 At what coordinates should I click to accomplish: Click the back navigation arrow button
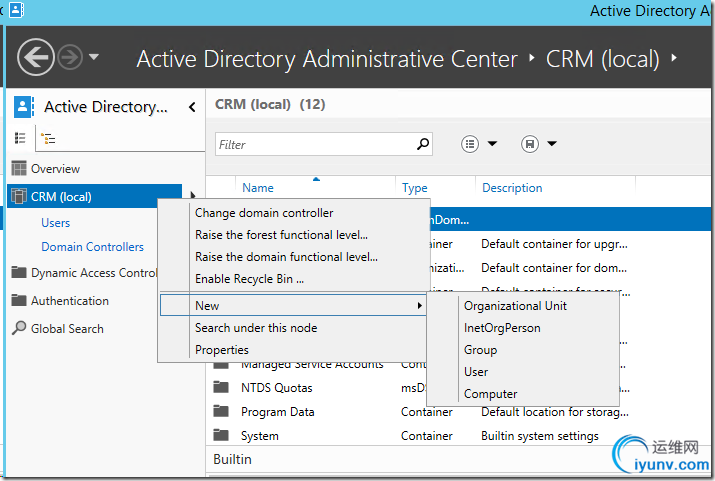point(36,57)
